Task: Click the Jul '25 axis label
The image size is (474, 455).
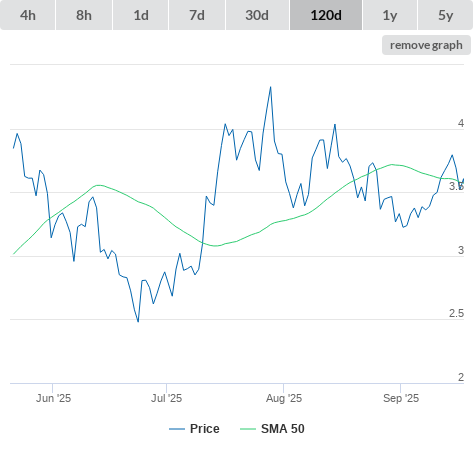Action: pos(166,398)
